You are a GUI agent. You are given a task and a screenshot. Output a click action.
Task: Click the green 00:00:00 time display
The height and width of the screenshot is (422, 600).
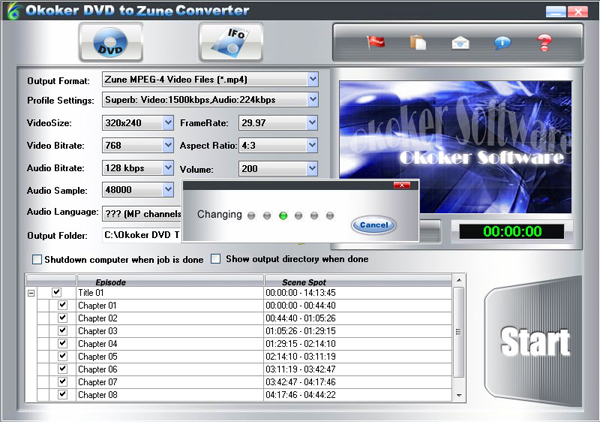(512, 231)
